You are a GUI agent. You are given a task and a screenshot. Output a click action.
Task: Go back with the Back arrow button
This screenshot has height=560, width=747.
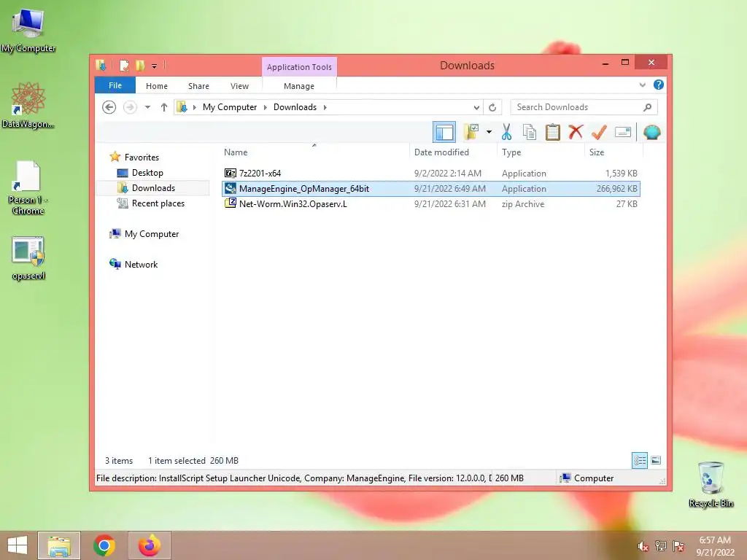pos(109,107)
